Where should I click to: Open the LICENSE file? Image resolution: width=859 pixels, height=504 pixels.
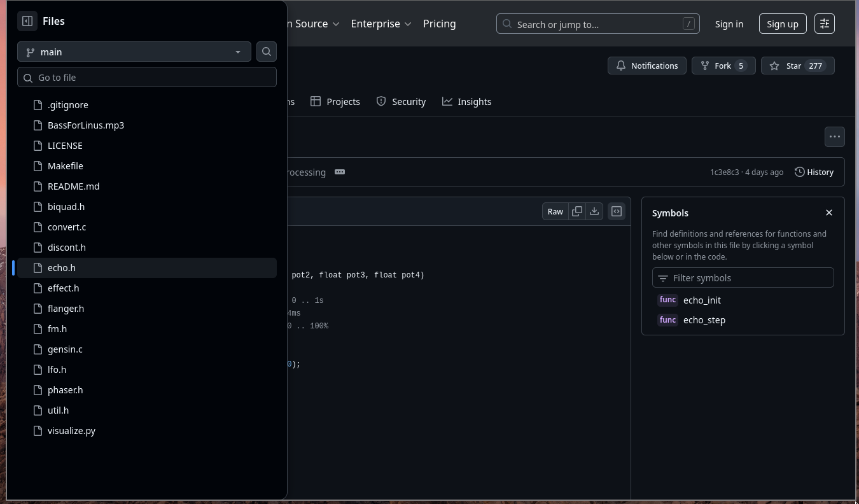(147, 146)
